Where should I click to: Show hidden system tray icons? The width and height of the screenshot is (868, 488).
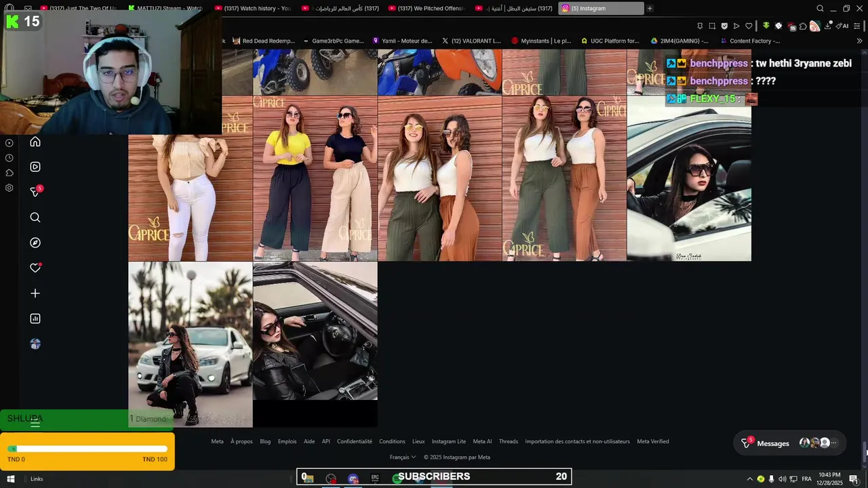749,479
